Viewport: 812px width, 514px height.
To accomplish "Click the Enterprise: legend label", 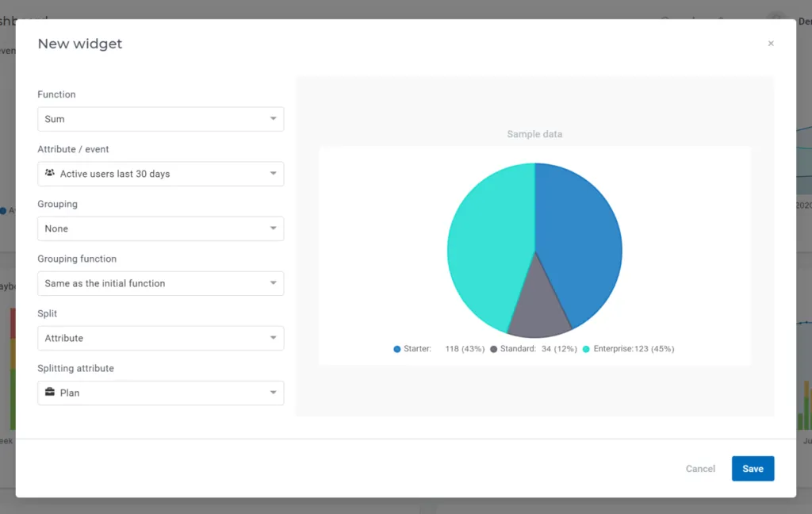I will pyautogui.click(x=614, y=349).
